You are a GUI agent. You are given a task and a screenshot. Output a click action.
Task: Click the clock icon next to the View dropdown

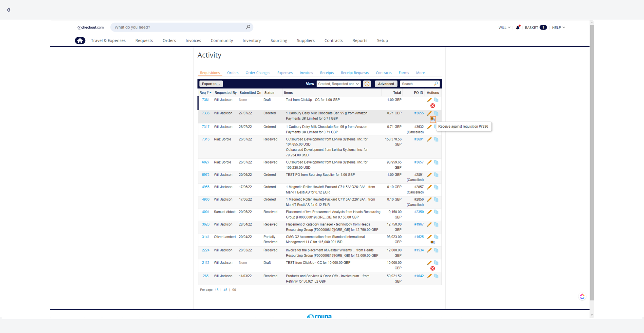(x=367, y=84)
